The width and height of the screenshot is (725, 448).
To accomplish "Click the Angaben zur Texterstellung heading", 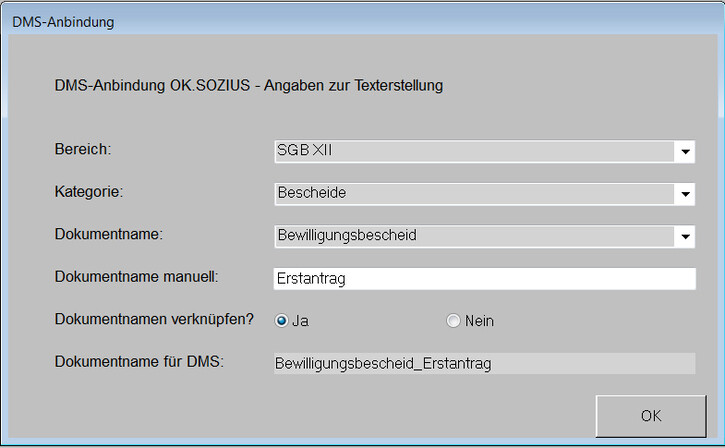I will click(x=249, y=85).
